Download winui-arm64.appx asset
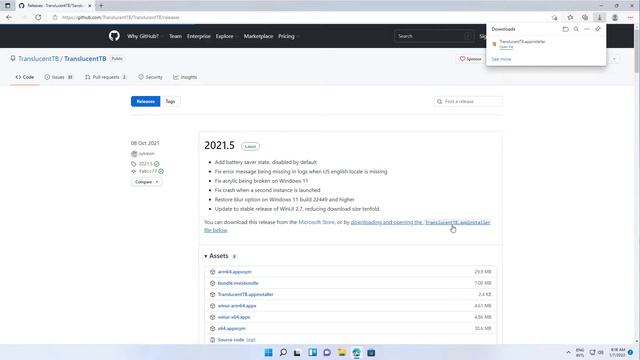This screenshot has height=360, width=640. 237,306
